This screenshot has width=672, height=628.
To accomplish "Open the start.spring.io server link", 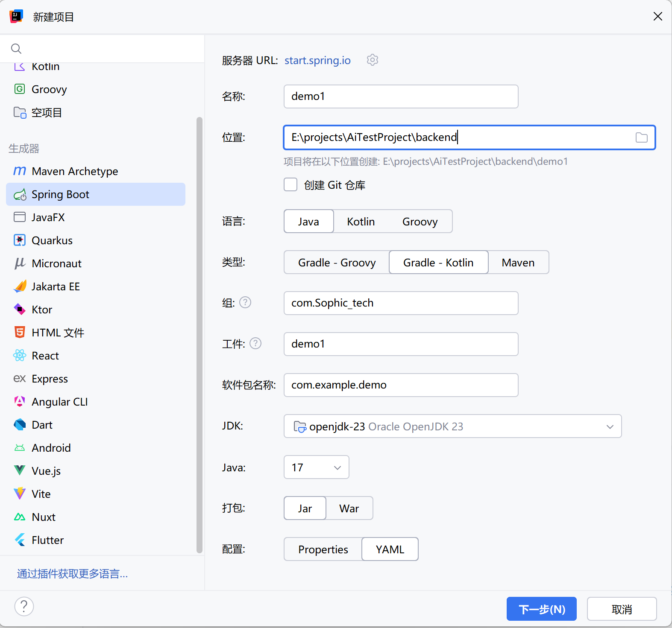I will 317,60.
